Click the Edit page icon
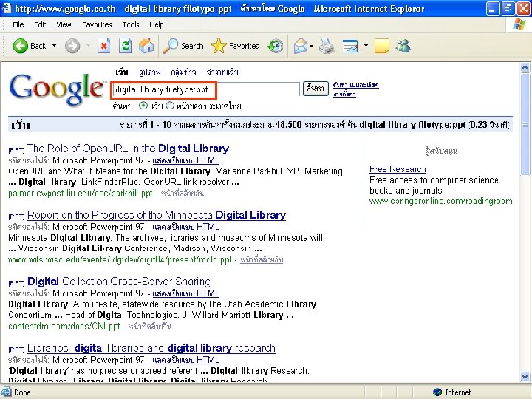This screenshot has width=532, height=399. coord(350,46)
